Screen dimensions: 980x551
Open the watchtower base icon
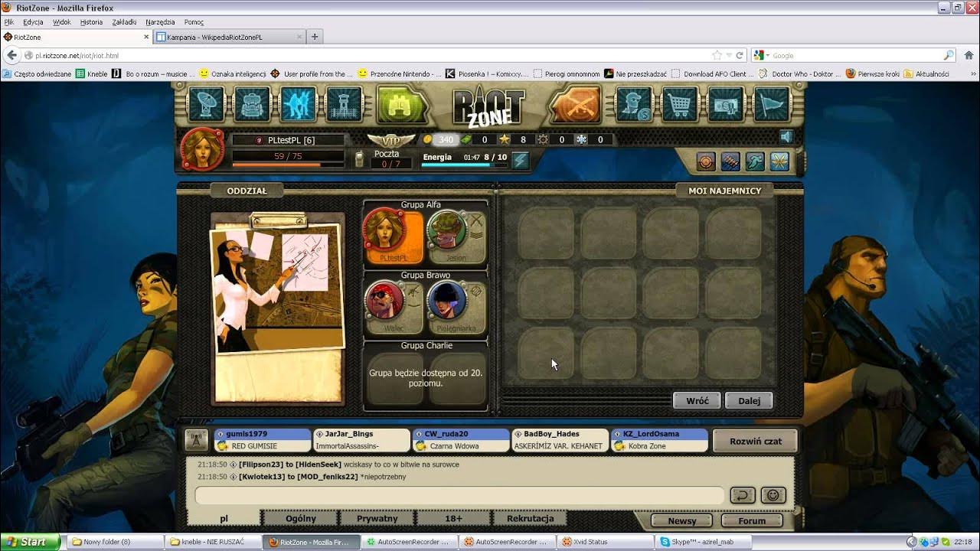click(x=344, y=104)
